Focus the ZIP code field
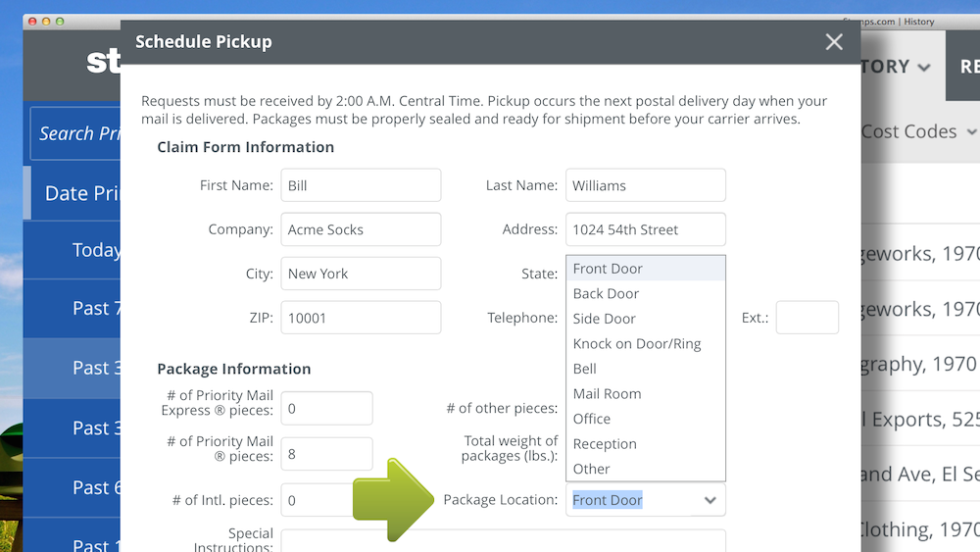 coord(360,318)
